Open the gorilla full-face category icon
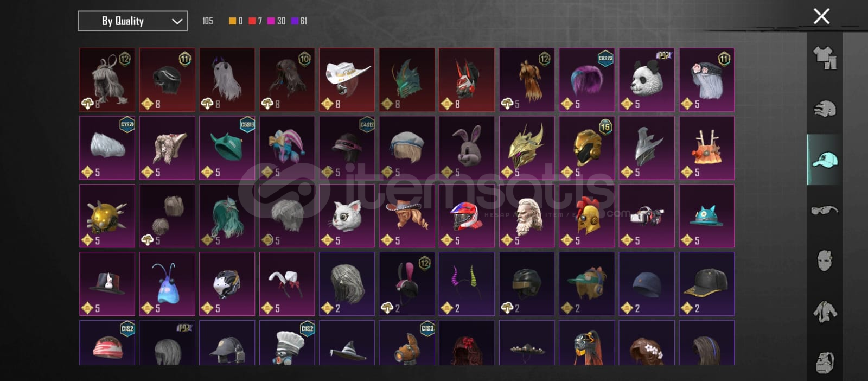The height and width of the screenshot is (381, 868). click(x=825, y=361)
